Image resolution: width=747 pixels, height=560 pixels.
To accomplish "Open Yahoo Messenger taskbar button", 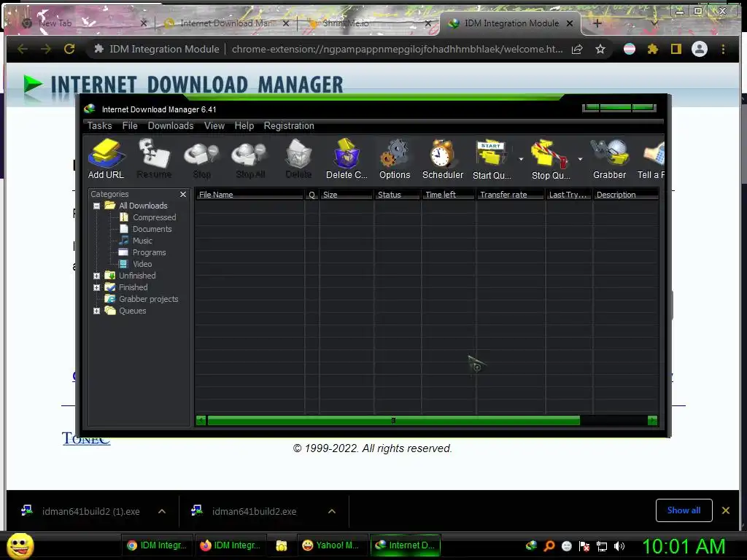I will [x=331, y=545].
